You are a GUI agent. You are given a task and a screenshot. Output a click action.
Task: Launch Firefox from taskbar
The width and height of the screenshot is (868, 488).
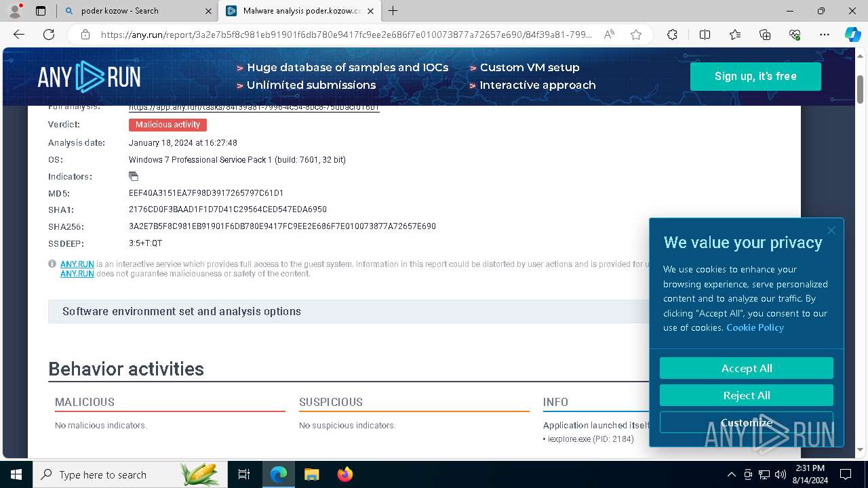344,474
